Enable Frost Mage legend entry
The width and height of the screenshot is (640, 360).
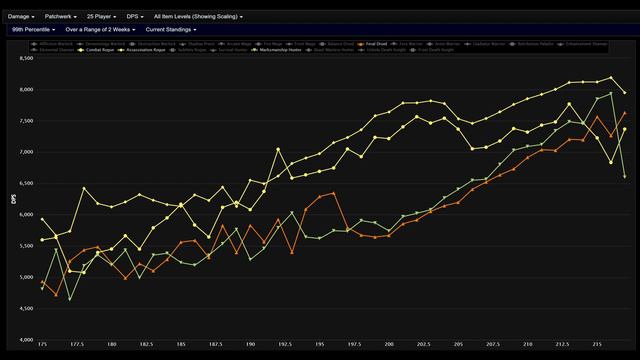coord(301,44)
